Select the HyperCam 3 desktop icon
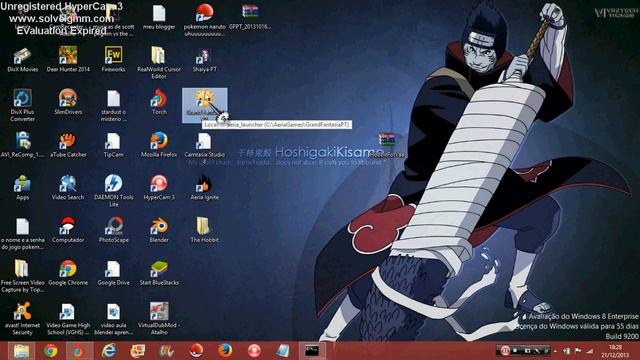The image size is (640, 360). click(159, 187)
